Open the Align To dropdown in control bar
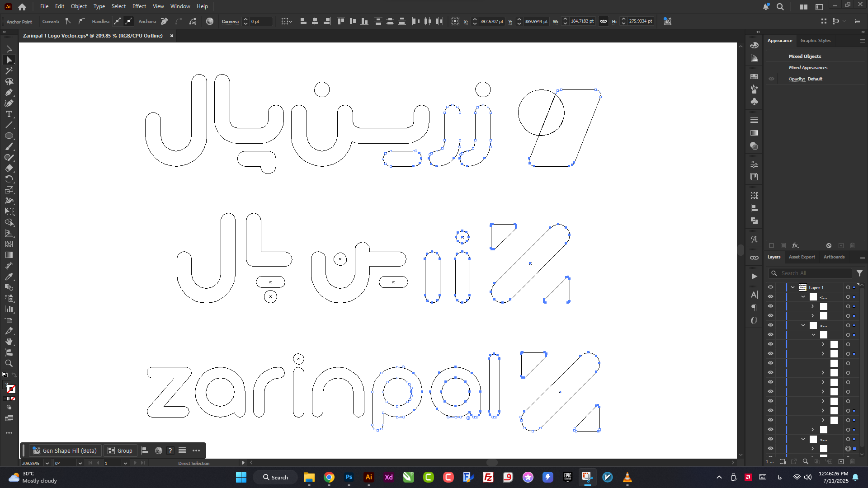868x488 pixels. [287, 21]
